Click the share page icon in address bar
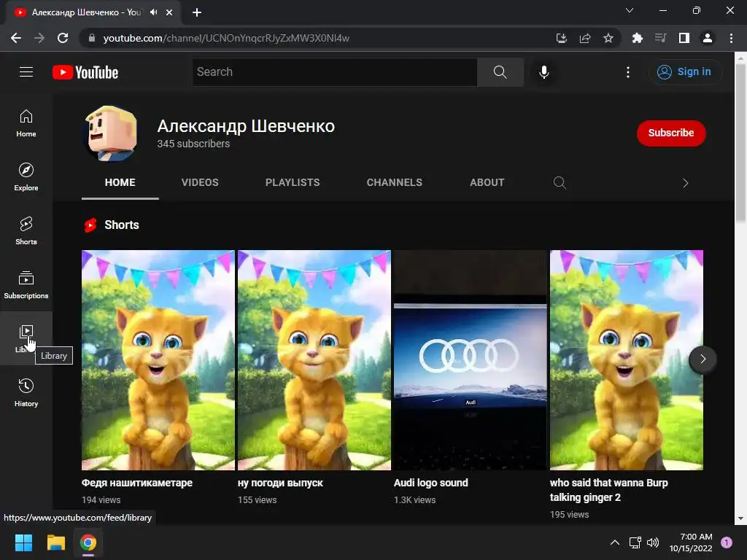Screen dimensions: 747x560 [585, 38]
